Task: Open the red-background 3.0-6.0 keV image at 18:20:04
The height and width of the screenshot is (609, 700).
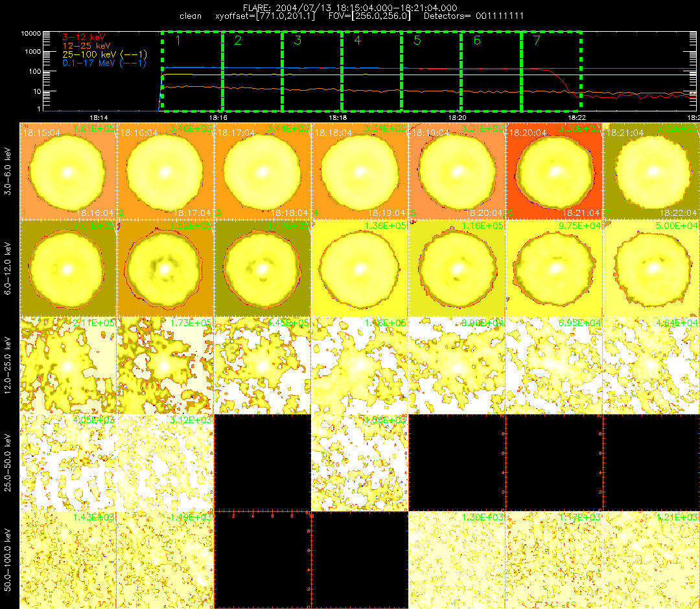Action: coord(554,171)
